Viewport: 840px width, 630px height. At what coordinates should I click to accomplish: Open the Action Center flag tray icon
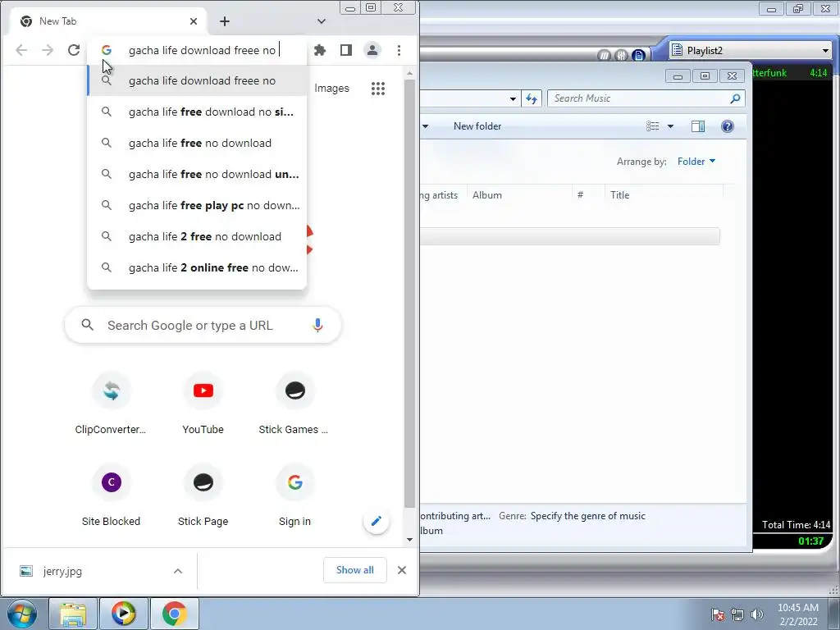(717, 614)
